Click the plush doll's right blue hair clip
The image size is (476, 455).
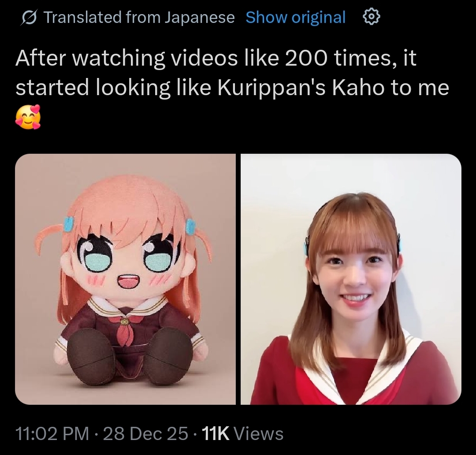click(191, 226)
